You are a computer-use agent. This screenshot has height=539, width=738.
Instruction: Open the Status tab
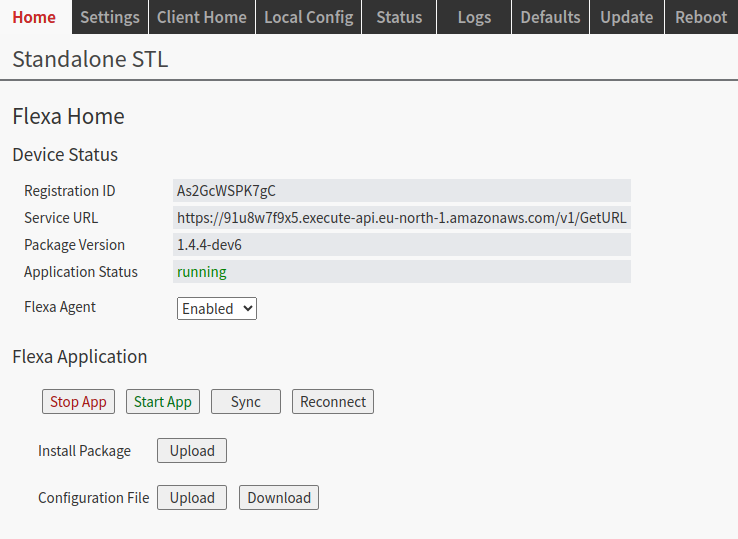[399, 17]
